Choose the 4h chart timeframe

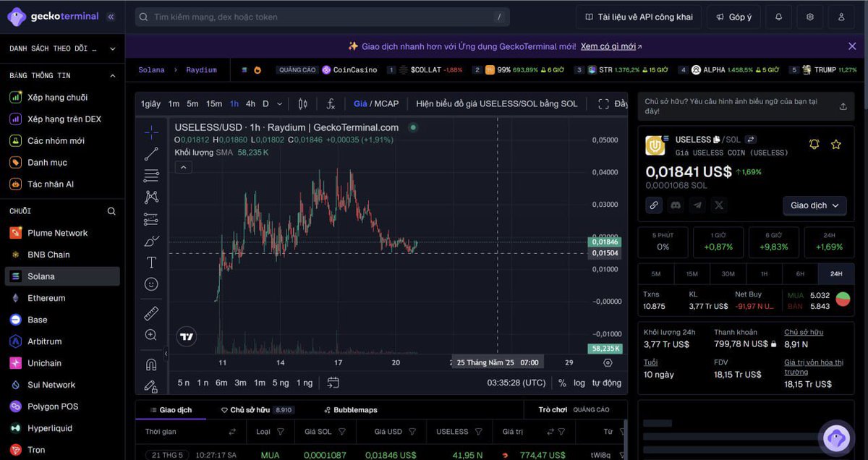pos(250,103)
